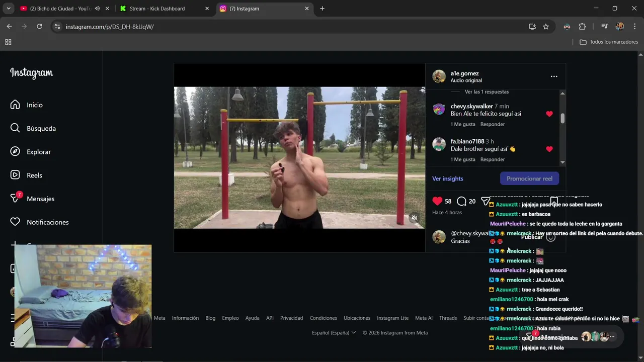Screen dimensions: 644x362
Task: Click Blog footer link
Action: pyautogui.click(x=210, y=318)
